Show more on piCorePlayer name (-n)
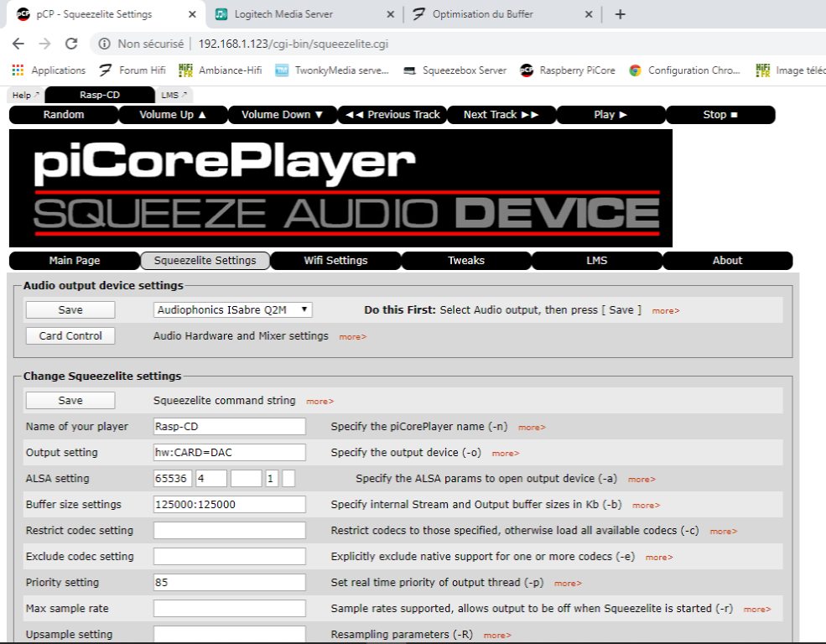 click(532, 428)
